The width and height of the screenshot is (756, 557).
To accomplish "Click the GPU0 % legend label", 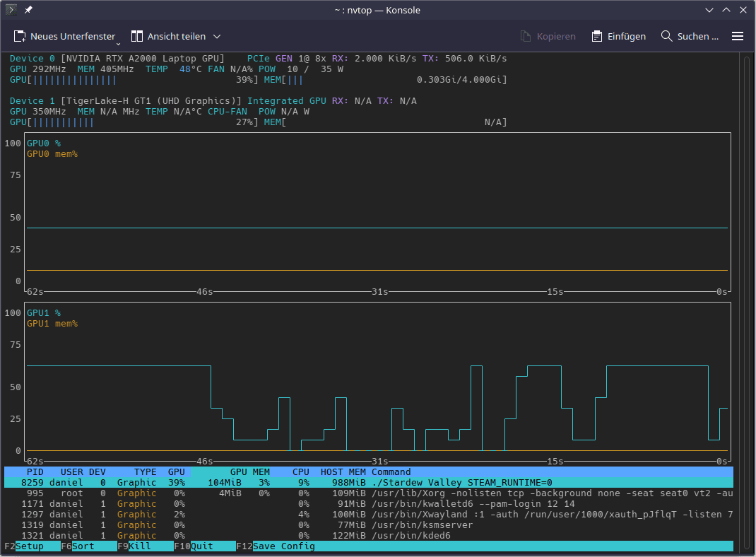I will pos(44,143).
